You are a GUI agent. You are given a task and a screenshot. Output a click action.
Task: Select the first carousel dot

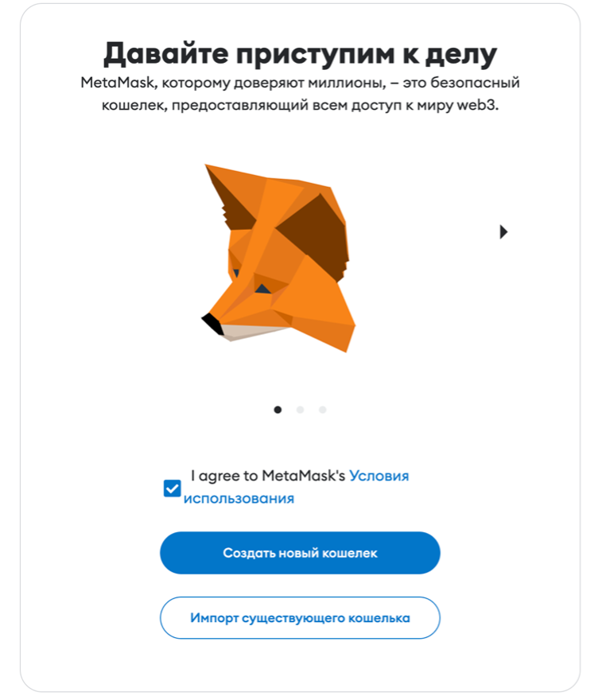click(x=278, y=410)
